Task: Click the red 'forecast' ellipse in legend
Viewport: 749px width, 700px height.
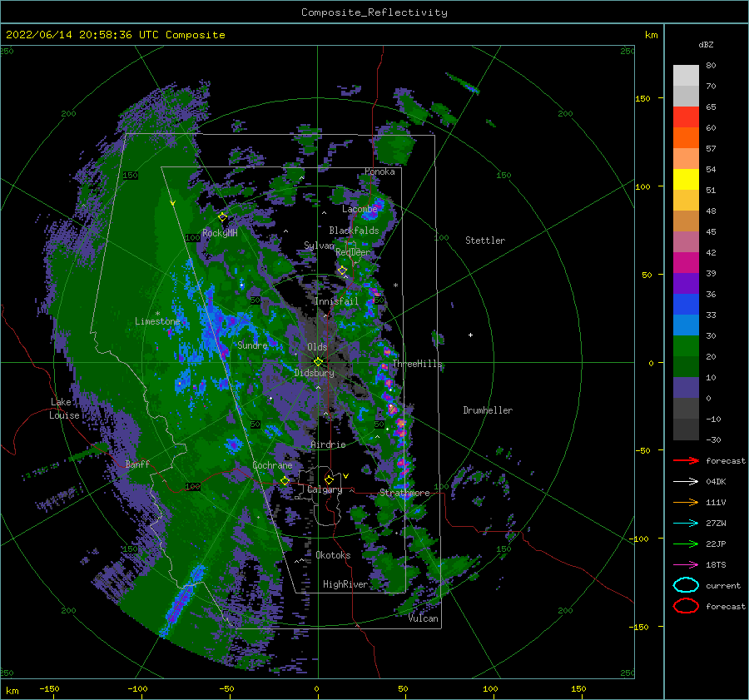Action: 686,606
